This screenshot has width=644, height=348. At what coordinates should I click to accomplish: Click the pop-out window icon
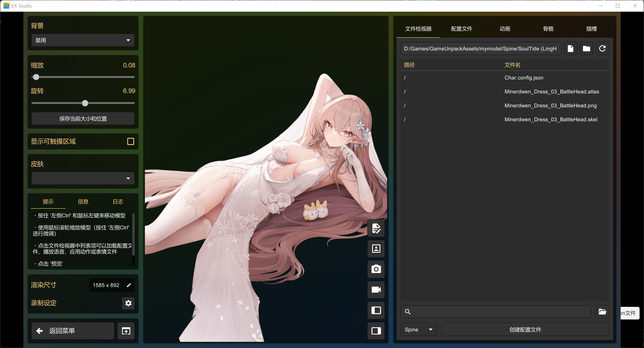(126, 331)
